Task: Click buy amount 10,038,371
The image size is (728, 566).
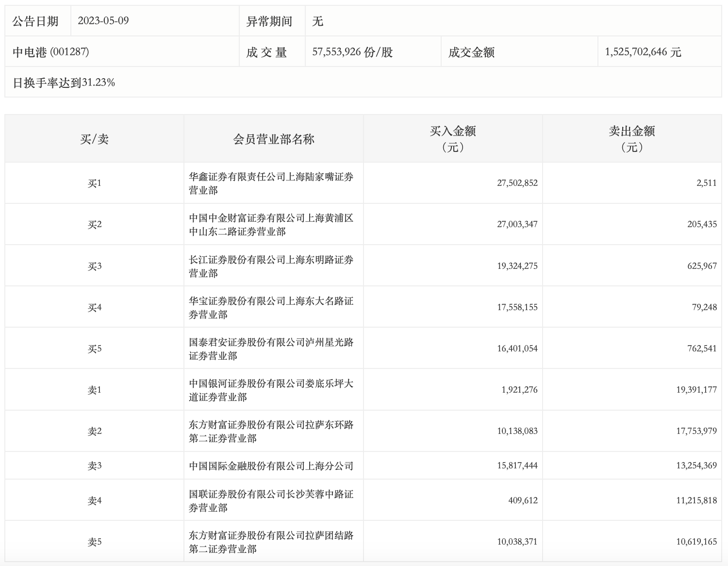Action: click(x=517, y=542)
